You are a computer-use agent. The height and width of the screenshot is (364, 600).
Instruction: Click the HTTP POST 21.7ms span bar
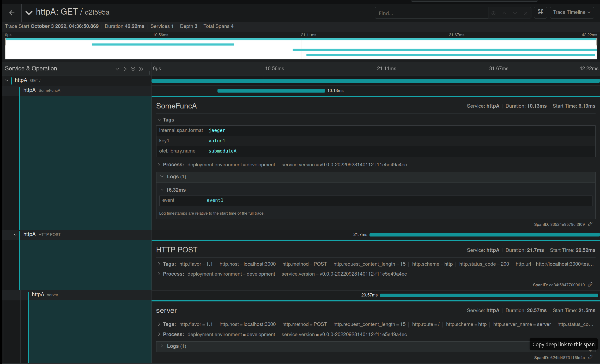pyautogui.click(x=484, y=235)
